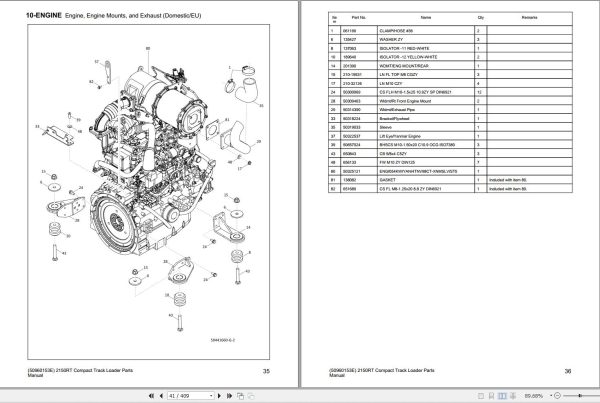This screenshot has height=403, width=600.
Task: Jump to the first page of the document
Action: pyautogui.click(x=151, y=396)
